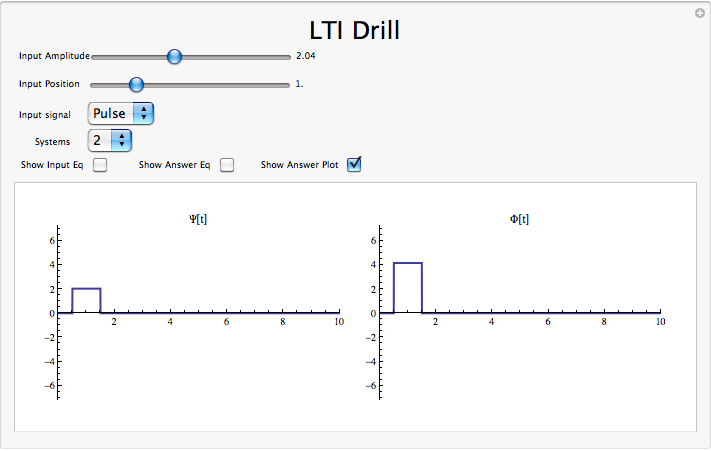This screenshot has width=711, height=451.
Task: Click the plus icon in top-right corner
Action: pyautogui.click(x=699, y=13)
